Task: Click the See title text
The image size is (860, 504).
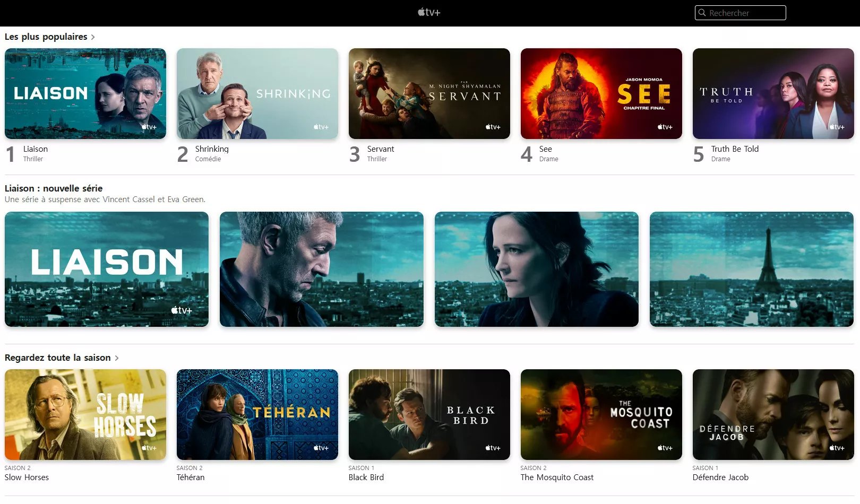Action: click(x=546, y=149)
